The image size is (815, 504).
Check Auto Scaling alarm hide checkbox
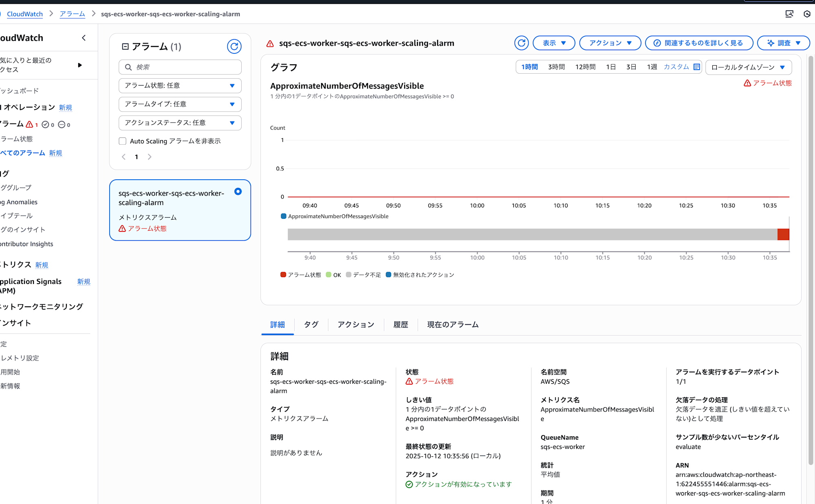123,141
